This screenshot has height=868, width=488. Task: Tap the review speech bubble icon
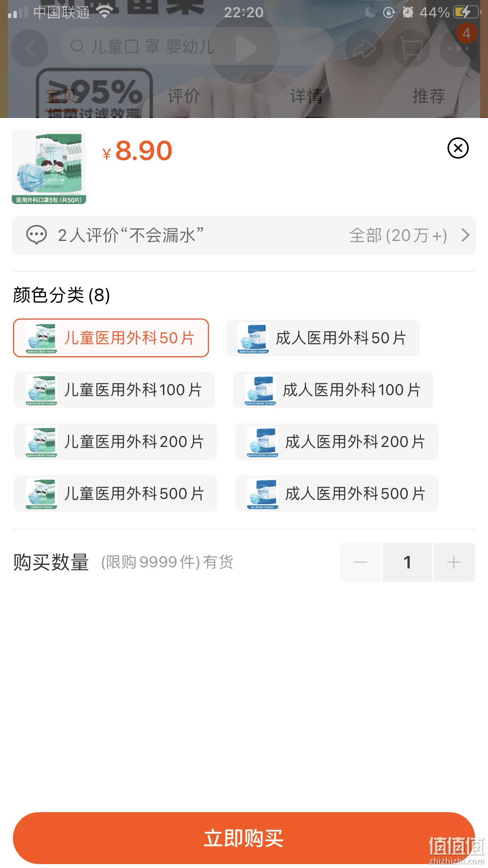[x=36, y=235]
